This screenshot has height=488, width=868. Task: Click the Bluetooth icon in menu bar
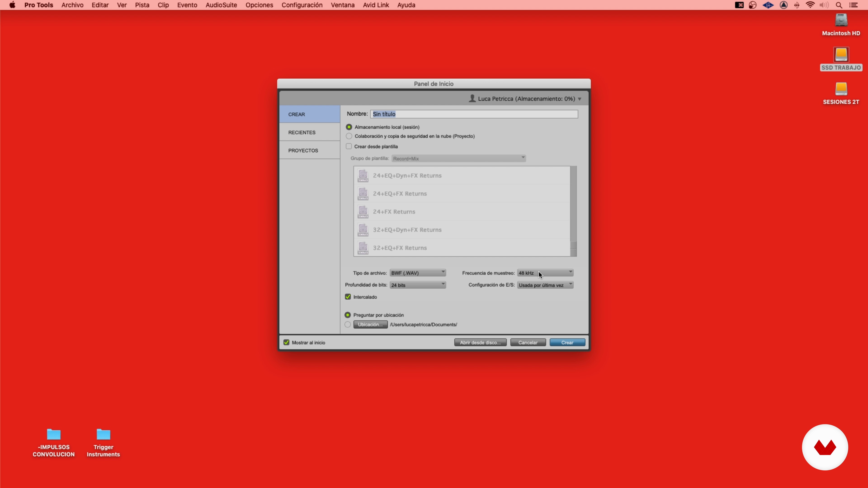point(797,5)
